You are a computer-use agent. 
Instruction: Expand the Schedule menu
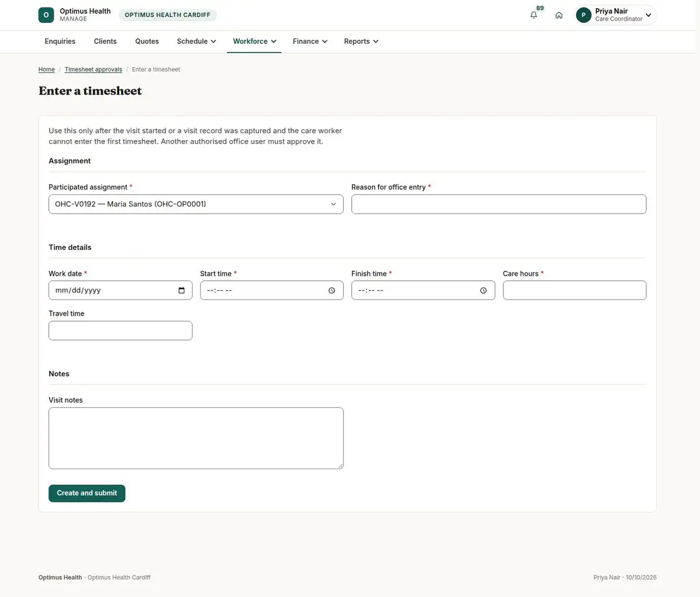tap(196, 41)
